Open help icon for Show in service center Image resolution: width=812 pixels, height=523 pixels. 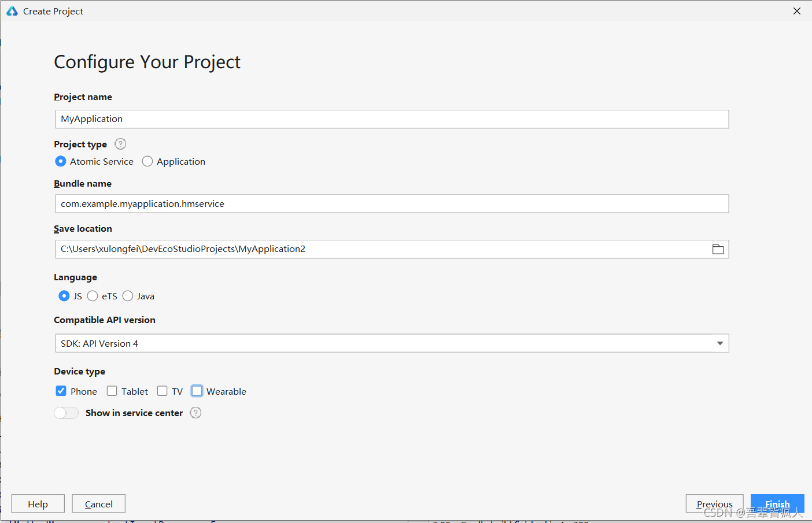pyautogui.click(x=195, y=413)
